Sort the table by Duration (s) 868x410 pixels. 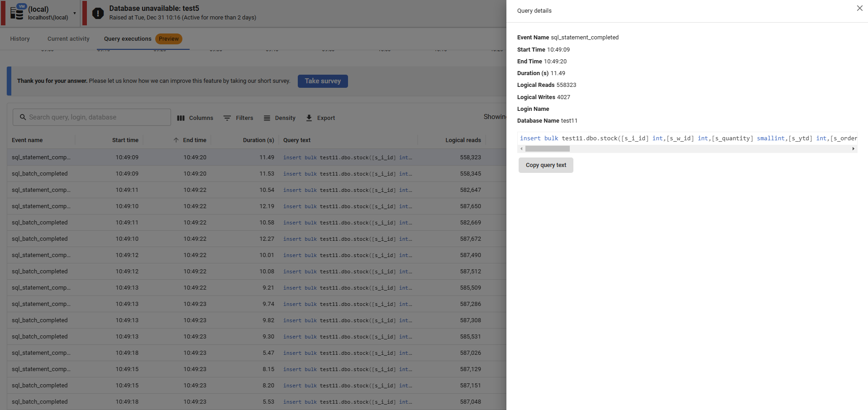(258, 140)
